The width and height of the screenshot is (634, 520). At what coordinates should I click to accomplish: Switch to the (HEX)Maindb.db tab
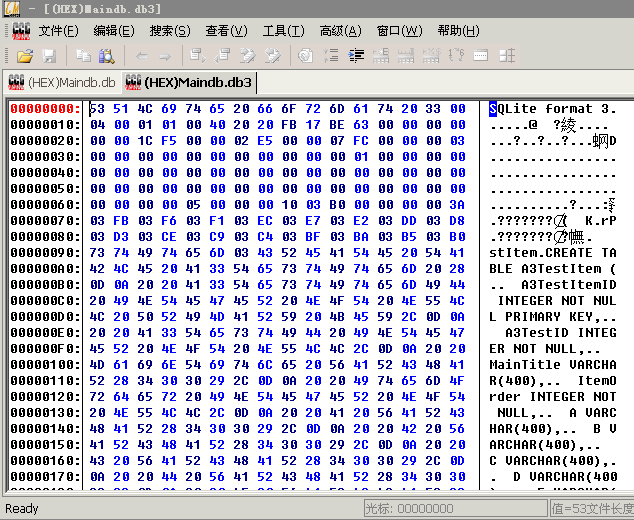62,82
